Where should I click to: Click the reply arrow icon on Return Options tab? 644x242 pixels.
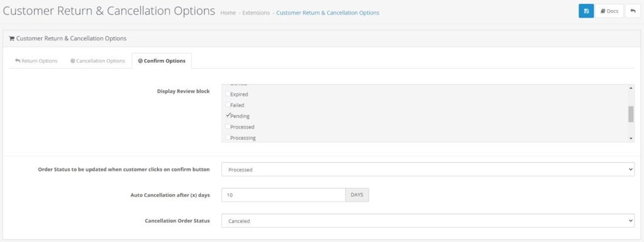[18, 61]
